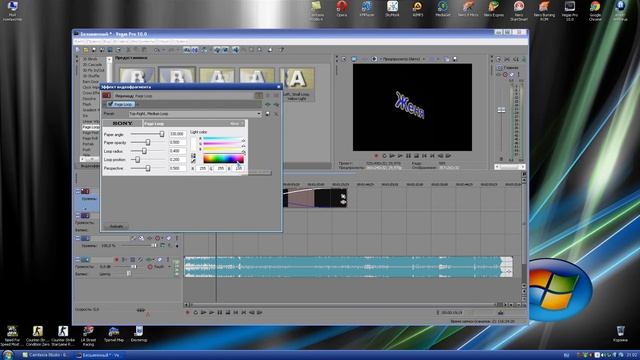Viewport: 640px width, 360px height.
Task: Select Page Loop in the transitions list
Action: [x=91, y=127]
